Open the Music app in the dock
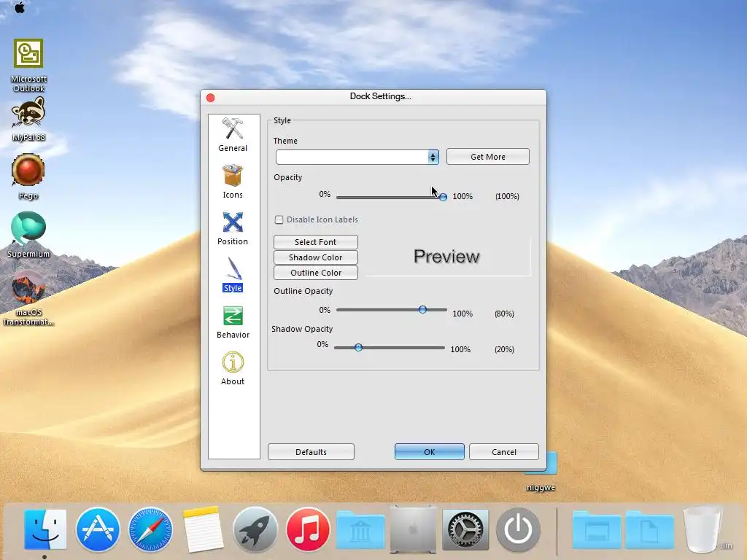 click(308, 529)
